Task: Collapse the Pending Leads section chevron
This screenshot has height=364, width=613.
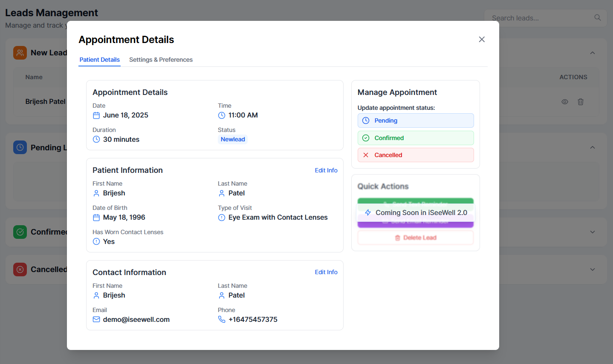Action: [592, 147]
